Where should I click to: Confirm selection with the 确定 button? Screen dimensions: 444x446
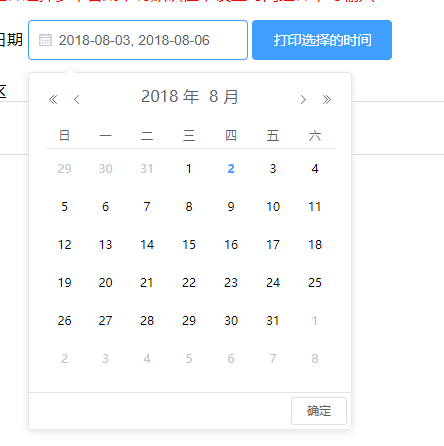[319, 411]
